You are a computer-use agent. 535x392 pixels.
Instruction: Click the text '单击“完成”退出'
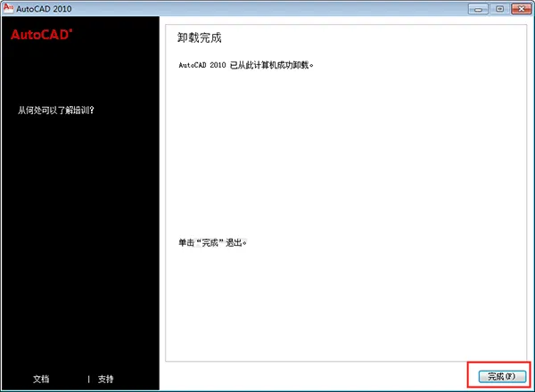pos(212,242)
